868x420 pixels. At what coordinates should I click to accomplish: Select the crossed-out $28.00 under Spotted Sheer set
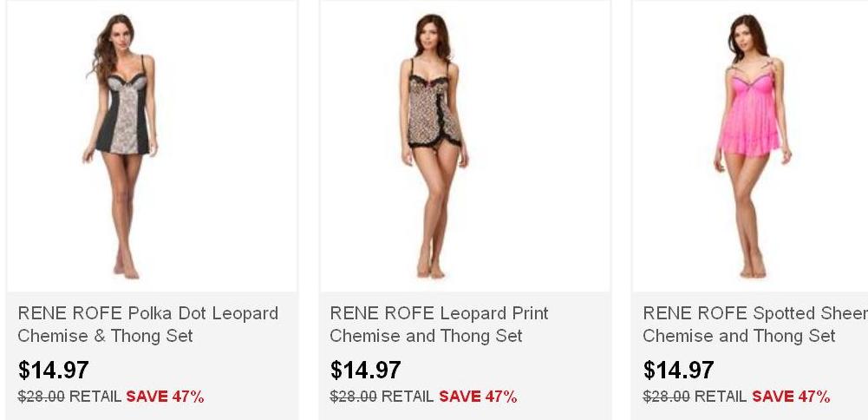pyautogui.click(x=667, y=397)
